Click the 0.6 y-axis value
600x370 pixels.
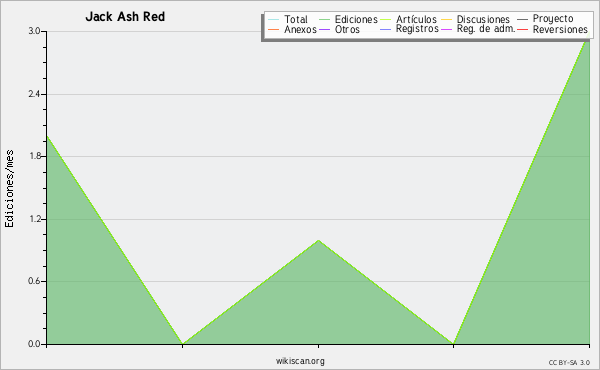34,281
